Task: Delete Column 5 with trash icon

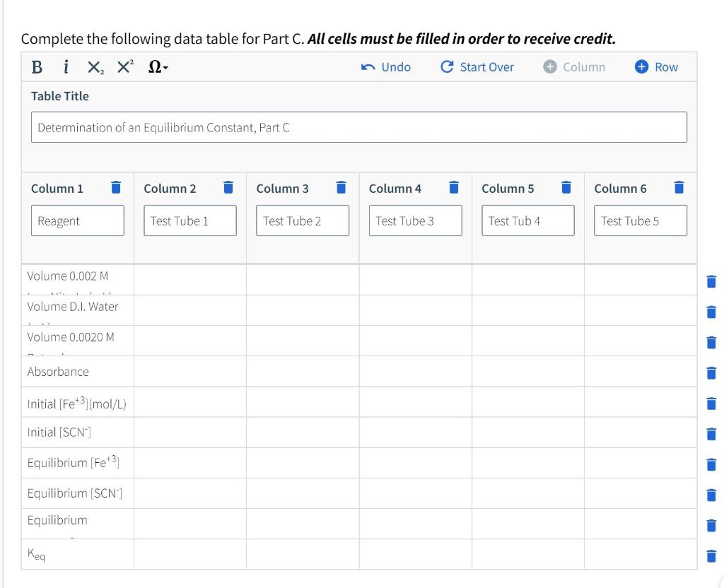Action: pos(566,187)
